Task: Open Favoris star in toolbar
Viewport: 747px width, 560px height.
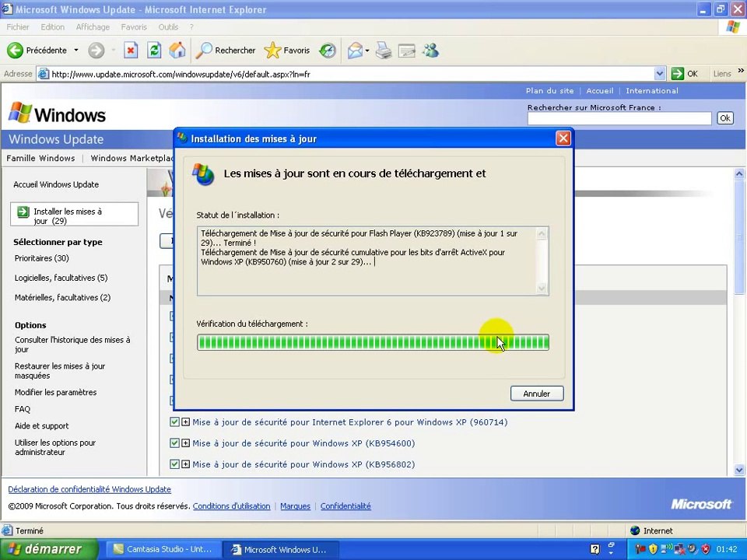Action: pyautogui.click(x=272, y=50)
